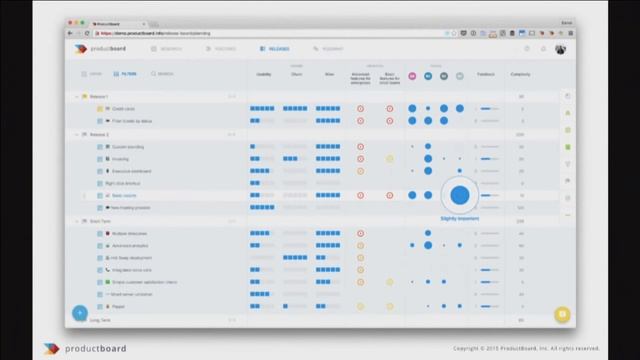Click the dark gray persona icon in the header
This screenshot has height=360, width=640.
pos(444,76)
